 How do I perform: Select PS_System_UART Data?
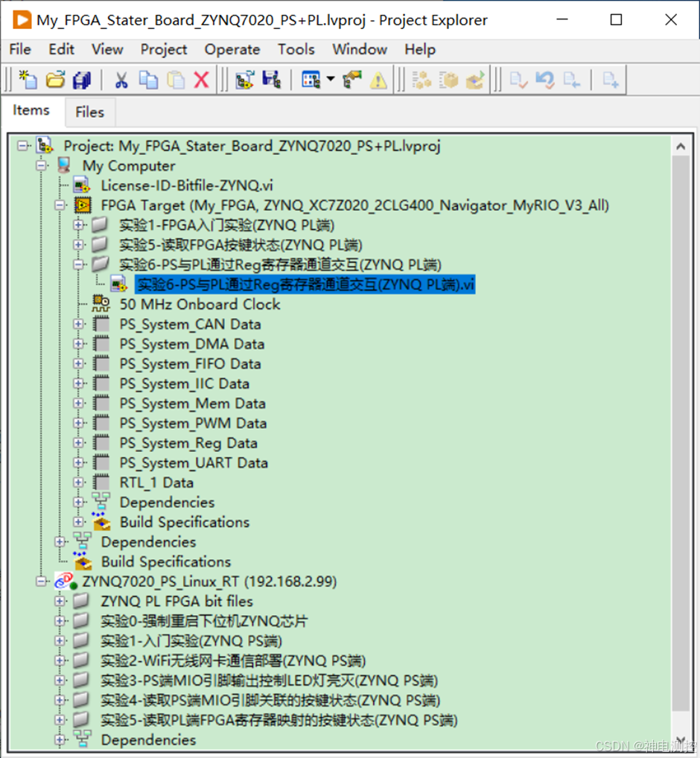(x=194, y=462)
